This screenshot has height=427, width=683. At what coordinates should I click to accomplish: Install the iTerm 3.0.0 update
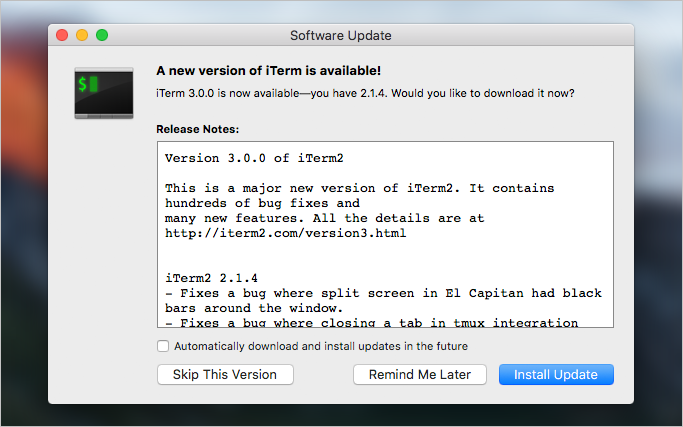click(x=556, y=375)
